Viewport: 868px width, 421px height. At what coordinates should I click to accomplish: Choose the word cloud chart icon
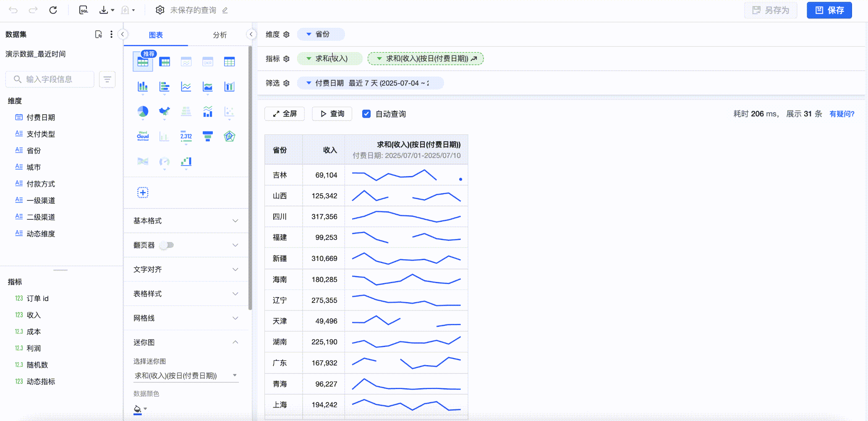pyautogui.click(x=143, y=136)
